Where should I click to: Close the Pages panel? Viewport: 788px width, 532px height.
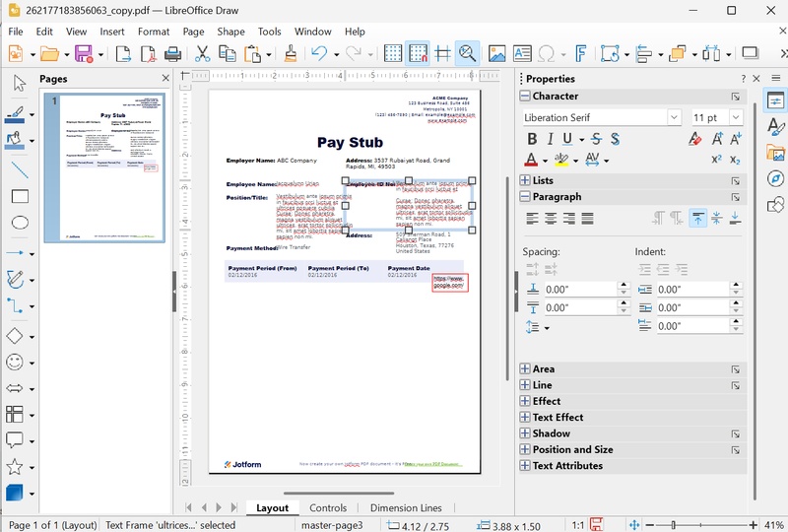point(165,79)
